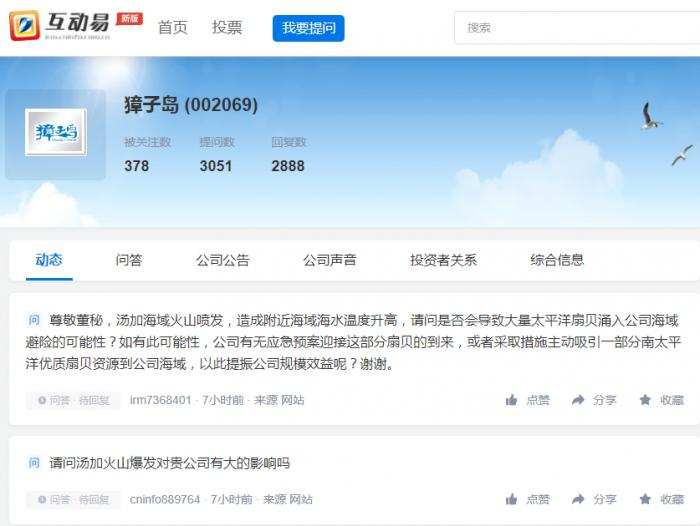Switch to the 投资者关系 tab
700x526 pixels.
[443, 260]
